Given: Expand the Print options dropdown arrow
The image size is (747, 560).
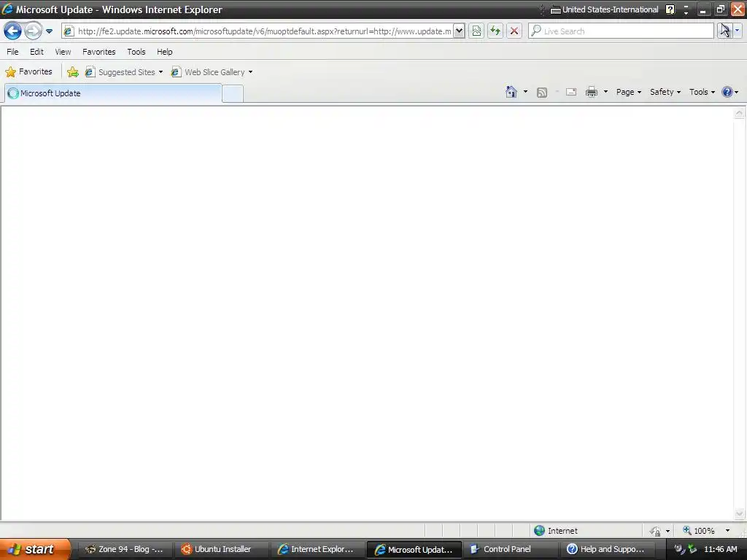Looking at the screenshot, I should (x=605, y=92).
